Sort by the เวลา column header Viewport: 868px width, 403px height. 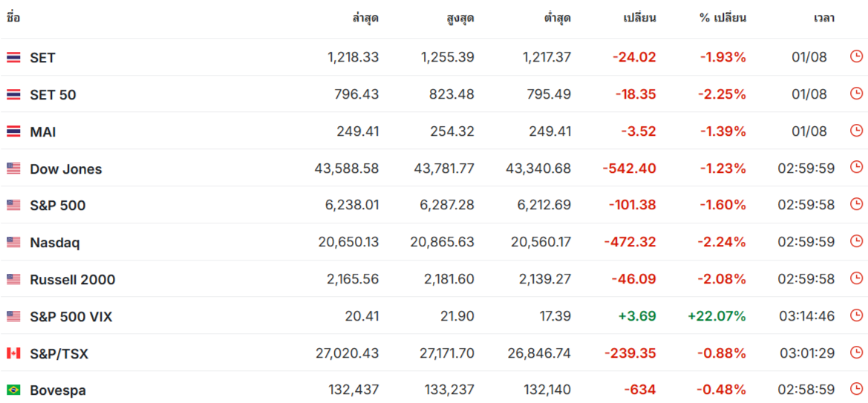tap(823, 18)
